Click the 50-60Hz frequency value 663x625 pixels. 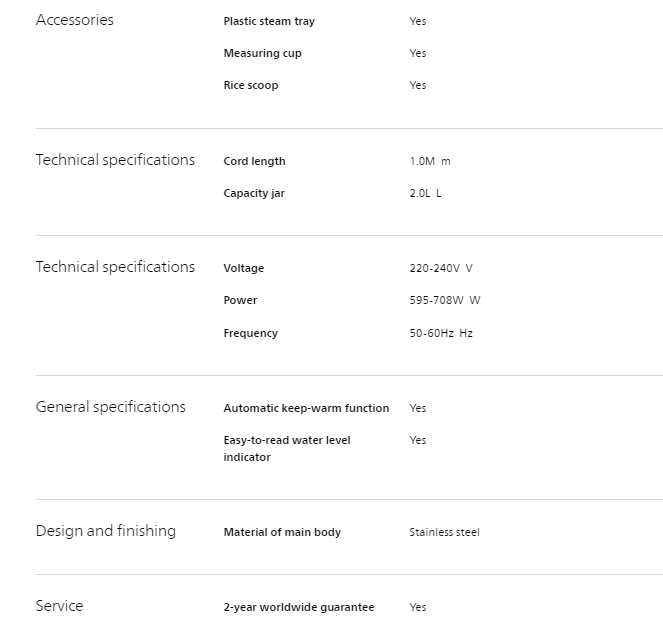pyautogui.click(x=440, y=333)
